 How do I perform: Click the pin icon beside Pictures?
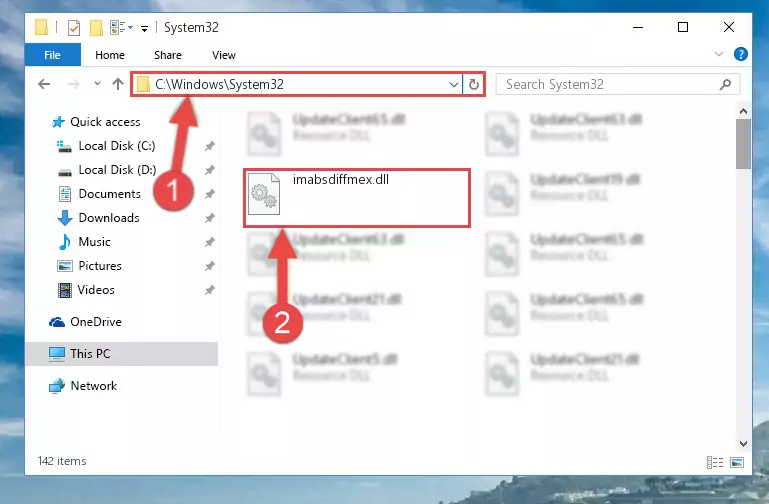pyautogui.click(x=209, y=266)
